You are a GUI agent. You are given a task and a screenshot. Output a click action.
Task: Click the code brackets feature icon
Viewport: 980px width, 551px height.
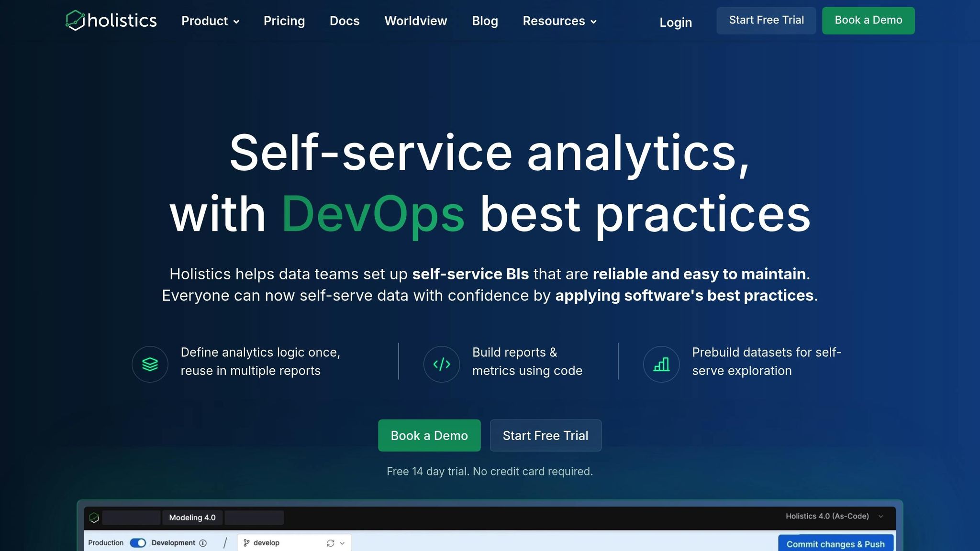pos(441,364)
